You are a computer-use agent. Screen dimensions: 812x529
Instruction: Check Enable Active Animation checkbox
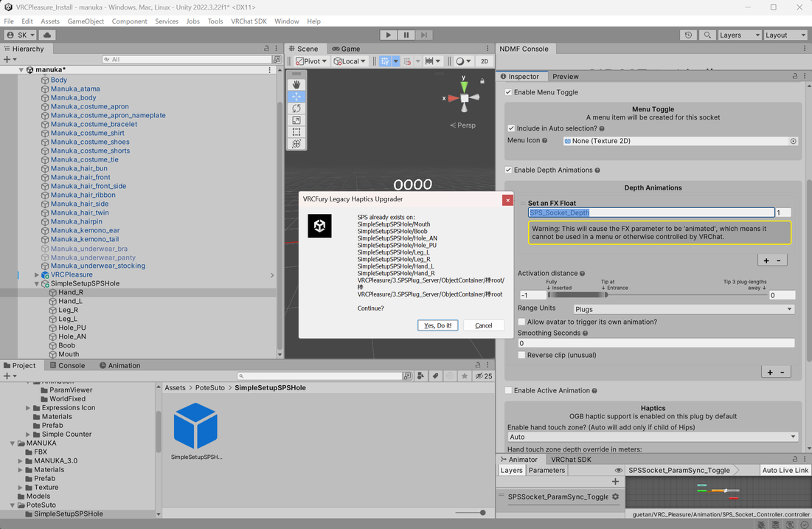pos(509,390)
